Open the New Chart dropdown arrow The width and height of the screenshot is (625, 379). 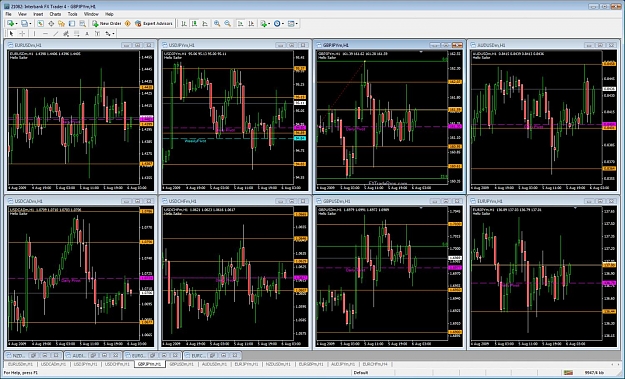(16, 24)
